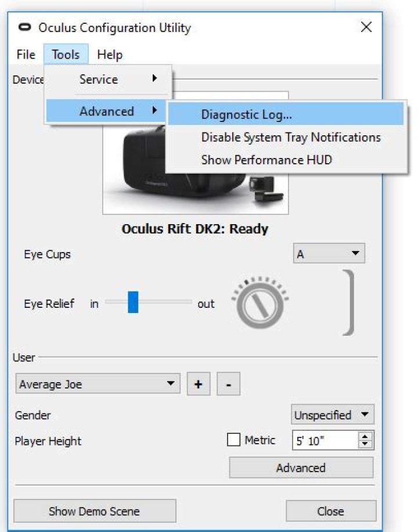Click the Eye Relief dial graphic
The height and width of the screenshot is (532, 418).
pyautogui.click(x=260, y=303)
